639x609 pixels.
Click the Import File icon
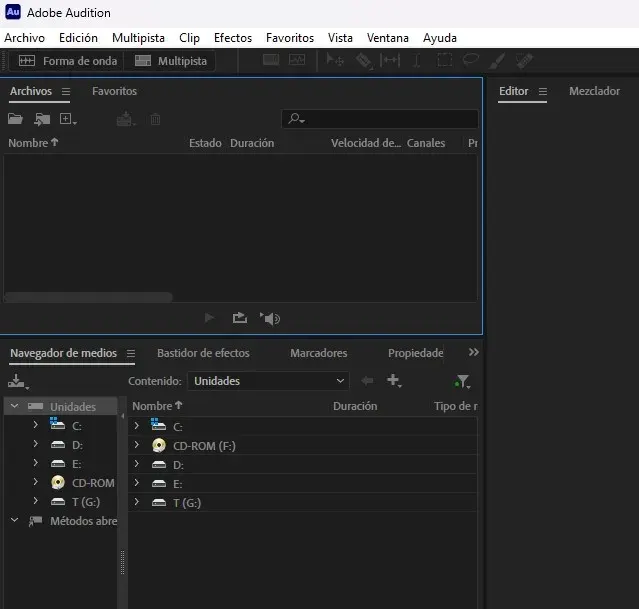[42, 119]
